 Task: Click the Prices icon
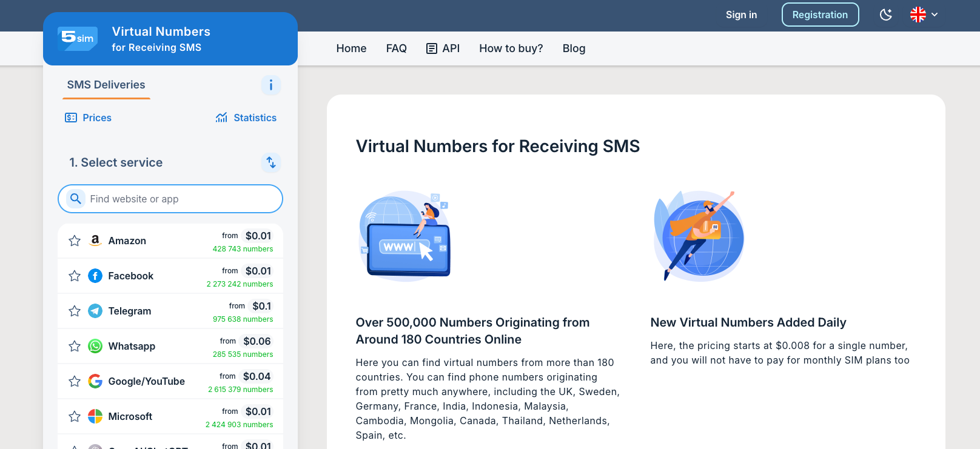click(71, 118)
